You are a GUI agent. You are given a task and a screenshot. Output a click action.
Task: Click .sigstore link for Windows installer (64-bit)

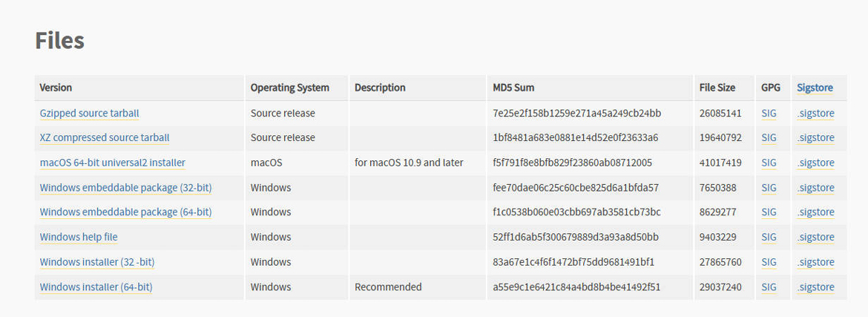click(815, 287)
